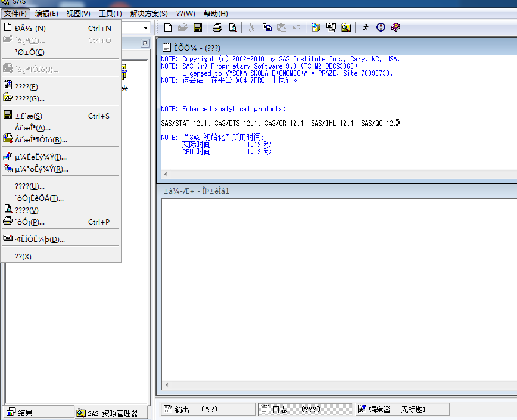Viewport: 517px width, 420px height.
Task: Click the red exclamation Break icon
Action: (x=381, y=27)
